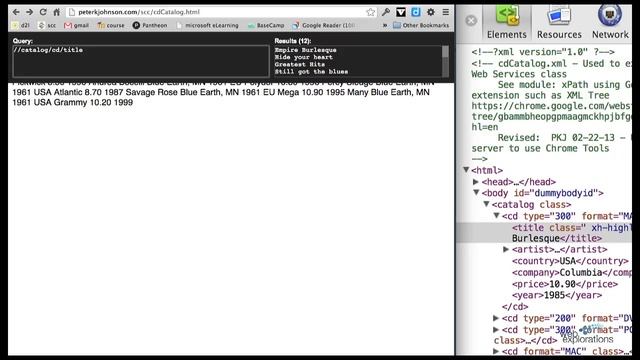Reload the cdCatalog page
Viewport: 640px width, 360px height.
(x=43, y=12)
